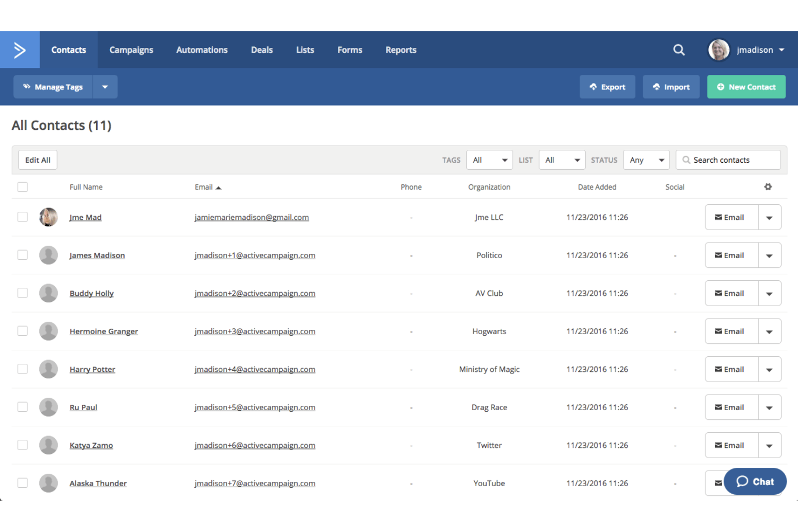Click the tag icon on Manage Tags
The height and width of the screenshot is (532, 798).
[27, 86]
